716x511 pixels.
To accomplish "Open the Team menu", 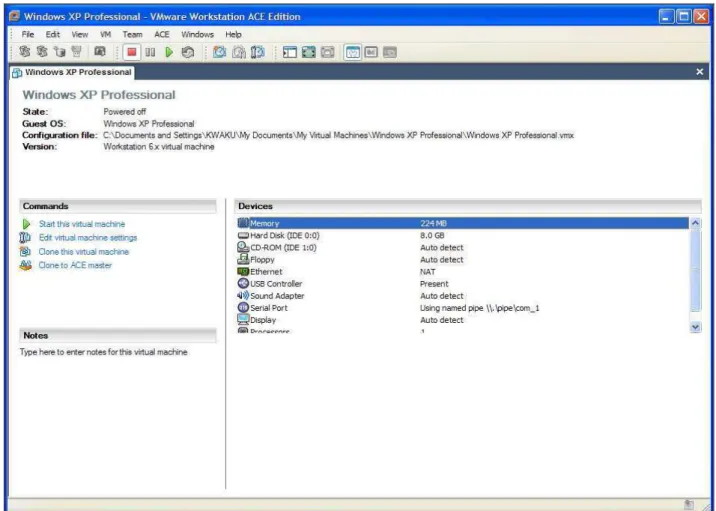I will point(132,34).
